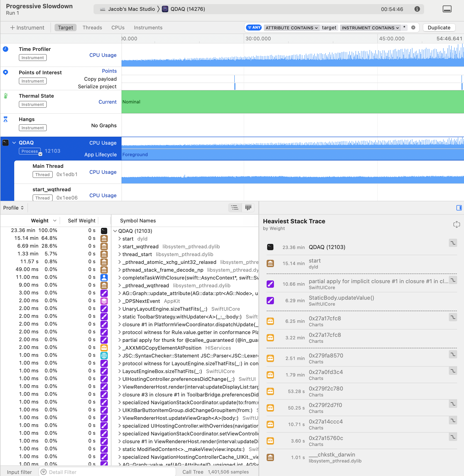Click the Time Profiler clock icon
Screen dimensions: 464x476
[x=6, y=49]
